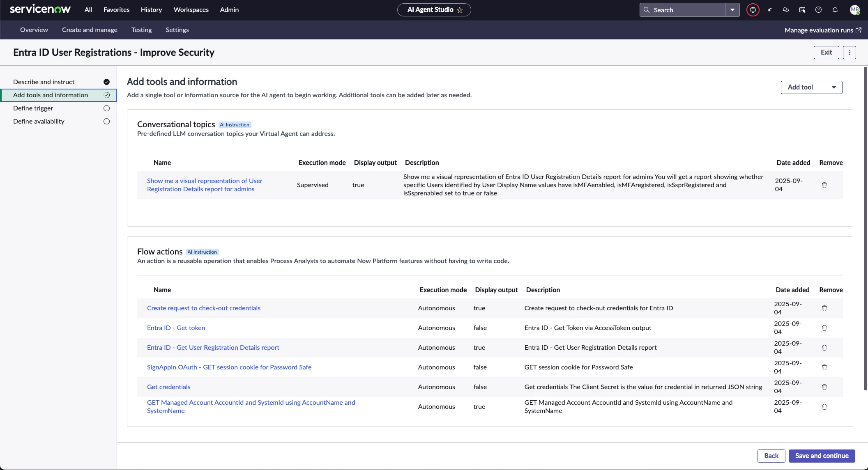This screenshot has width=868, height=470.
Task: Go to Define trigger step
Action: (x=58, y=108)
